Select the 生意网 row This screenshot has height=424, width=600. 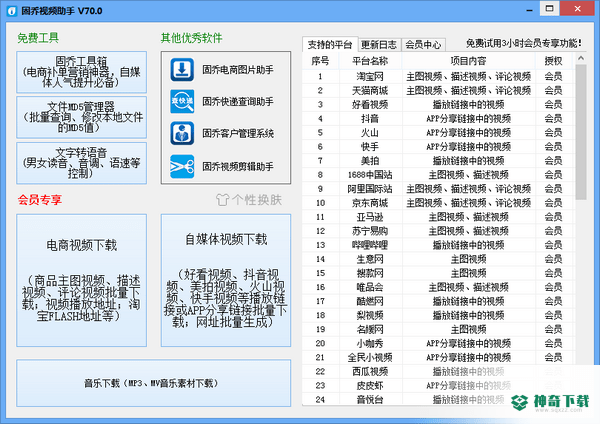click(439, 259)
